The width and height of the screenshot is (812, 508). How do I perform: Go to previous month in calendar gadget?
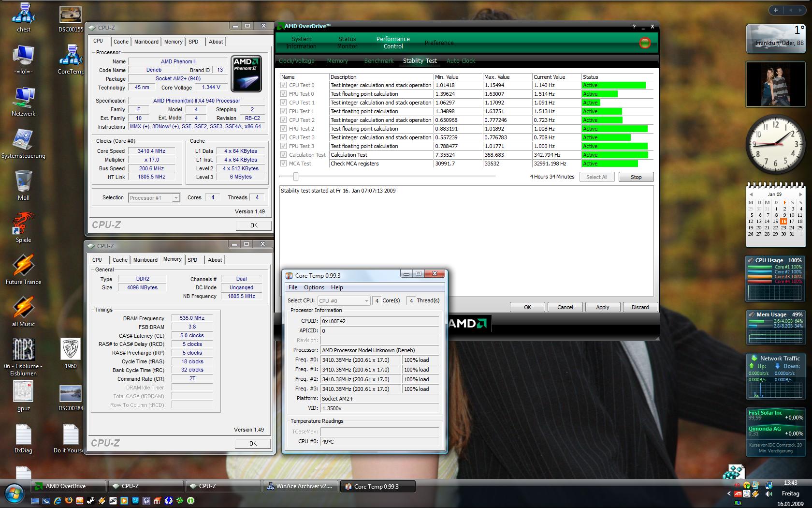coord(751,194)
